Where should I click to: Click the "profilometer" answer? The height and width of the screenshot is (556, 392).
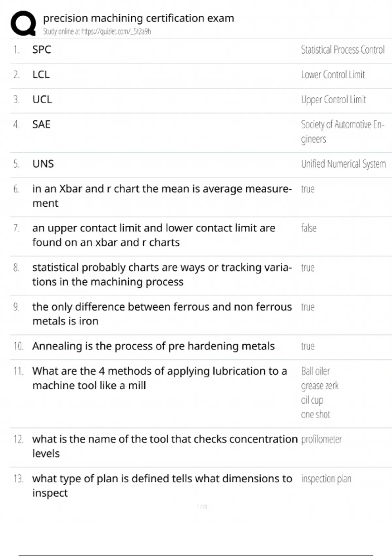pos(321,439)
